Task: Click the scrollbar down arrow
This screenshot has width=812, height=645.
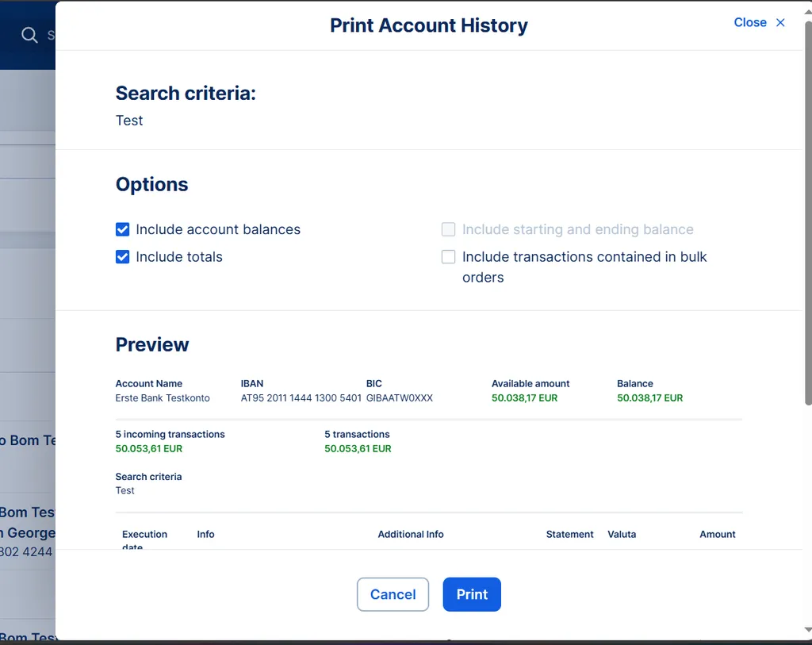Action: (x=808, y=630)
